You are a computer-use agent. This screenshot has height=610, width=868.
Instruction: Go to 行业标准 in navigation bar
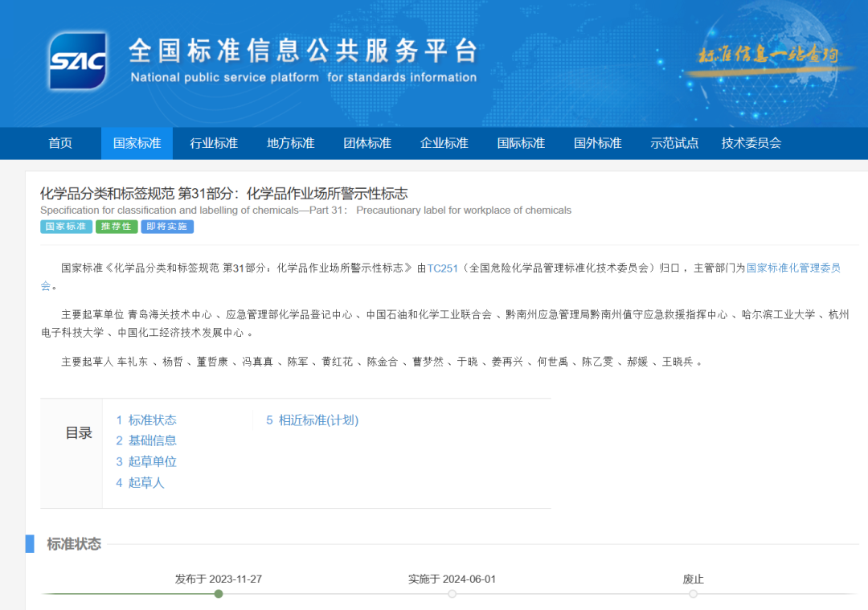pos(214,143)
